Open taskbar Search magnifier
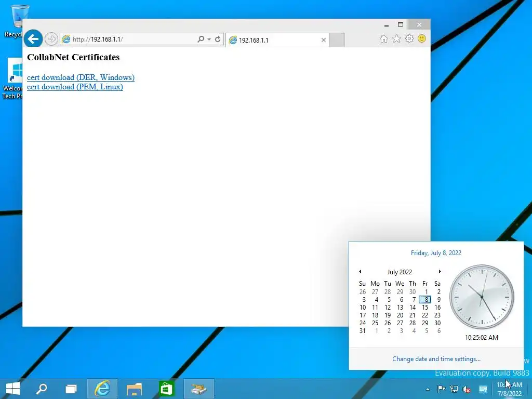The height and width of the screenshot is (399, 532). coord(42,389)
